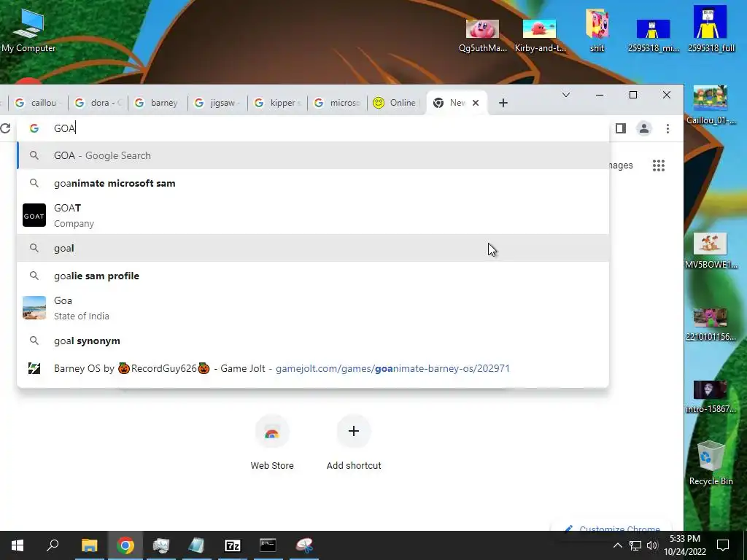Open the Windows Start menu
The image size is (747, 560).
coord(18,545)
